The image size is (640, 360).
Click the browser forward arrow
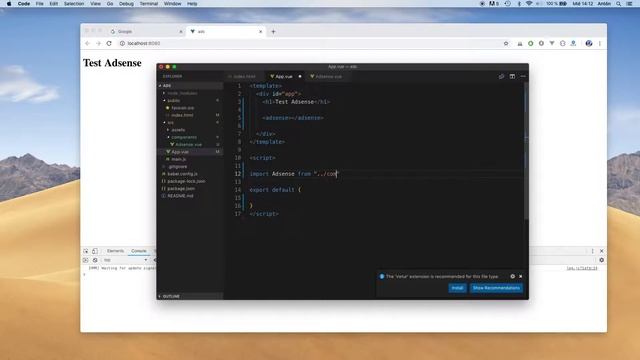click(98, 43)
